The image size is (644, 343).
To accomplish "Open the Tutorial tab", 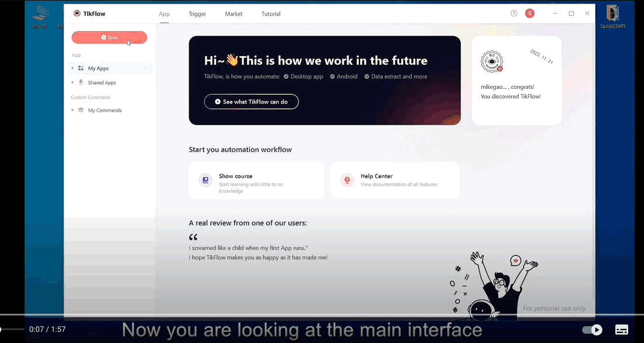I will [x=271, y=14].
